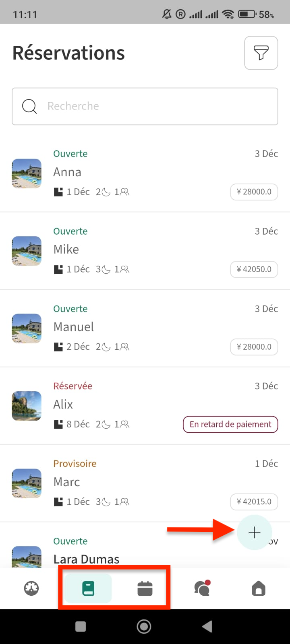Screen dimensions: 290x644
Task: Open the reservations filter
Action: pos(261,53)
